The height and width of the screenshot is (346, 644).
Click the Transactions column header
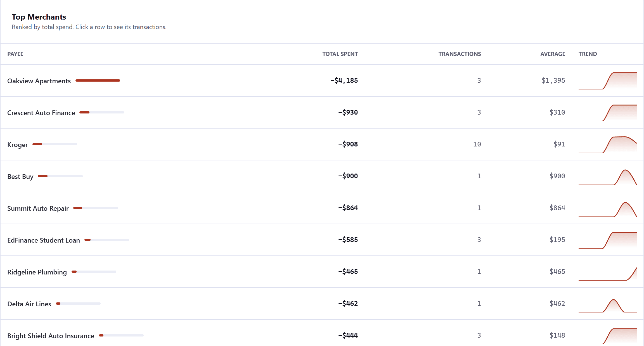(x=460, y=54)
